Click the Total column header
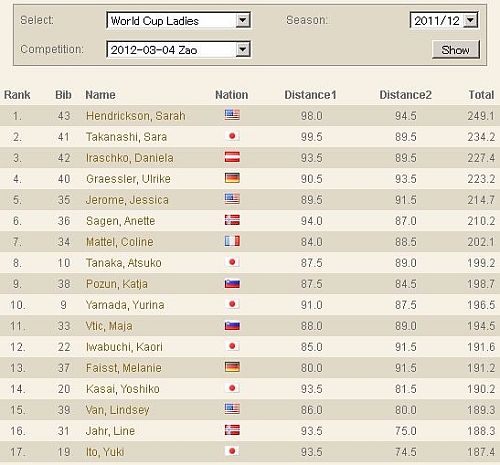The image size is (500, 465). point(481,95)
